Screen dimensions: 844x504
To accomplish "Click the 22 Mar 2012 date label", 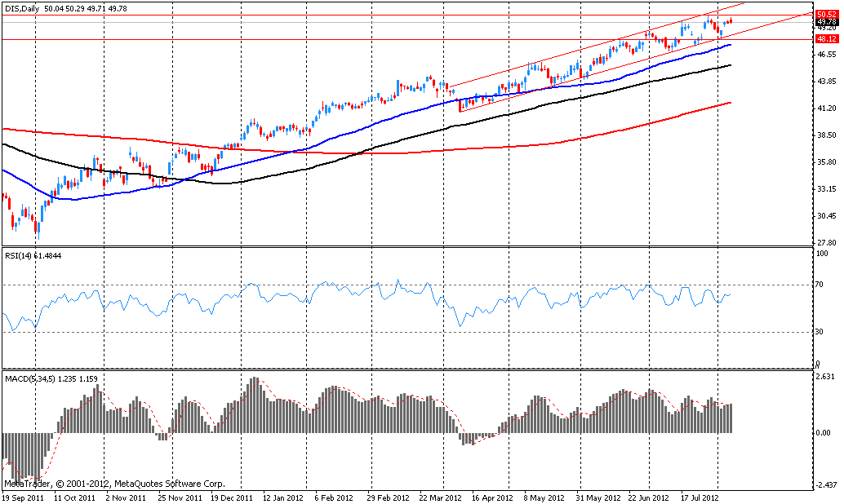I will coord(440,497).
